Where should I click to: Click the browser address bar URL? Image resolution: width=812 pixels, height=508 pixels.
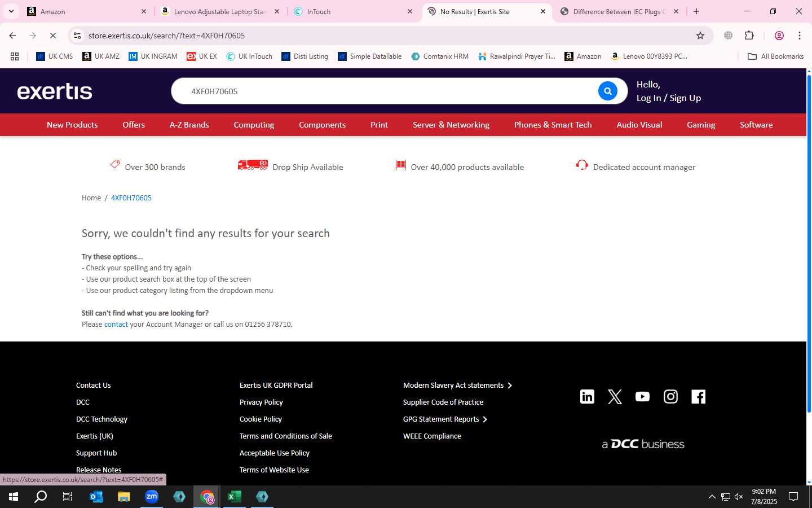(x=166, y=36)
